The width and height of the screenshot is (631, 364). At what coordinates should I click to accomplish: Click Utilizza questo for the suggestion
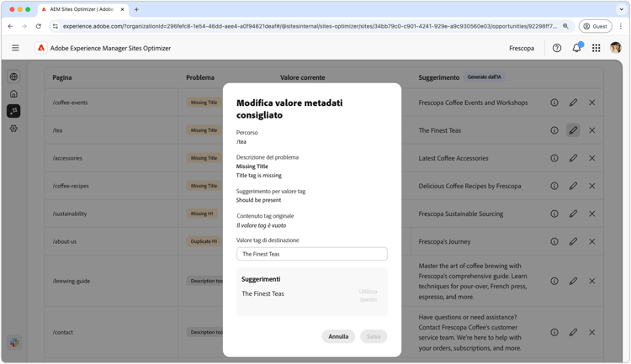tap(368, 295)
